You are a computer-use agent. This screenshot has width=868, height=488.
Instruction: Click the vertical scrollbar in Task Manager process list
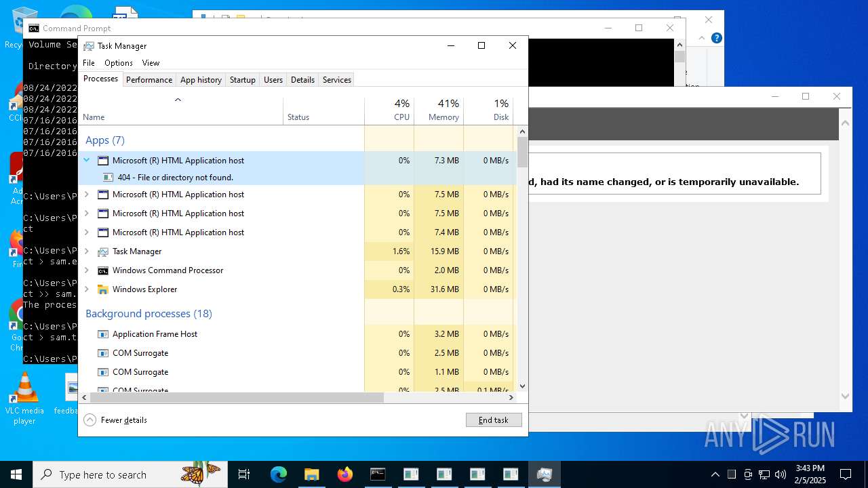tap(522, 152)
